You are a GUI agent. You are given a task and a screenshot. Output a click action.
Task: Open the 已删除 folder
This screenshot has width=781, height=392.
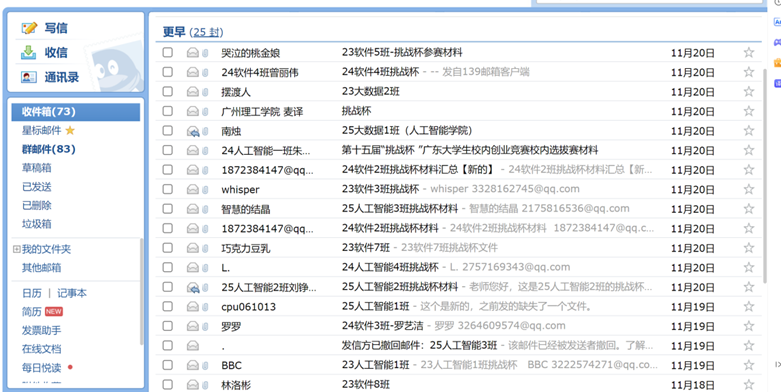click(37, 205)
